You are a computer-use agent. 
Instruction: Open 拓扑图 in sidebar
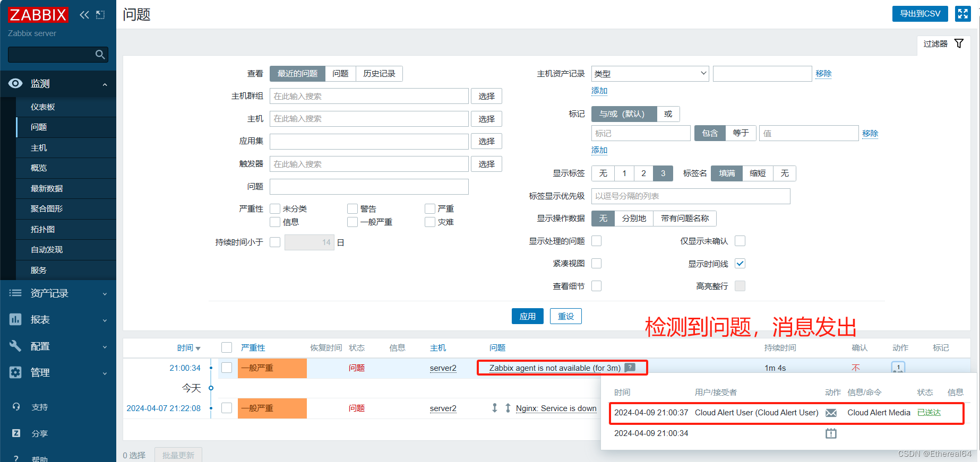coord(43,229)
